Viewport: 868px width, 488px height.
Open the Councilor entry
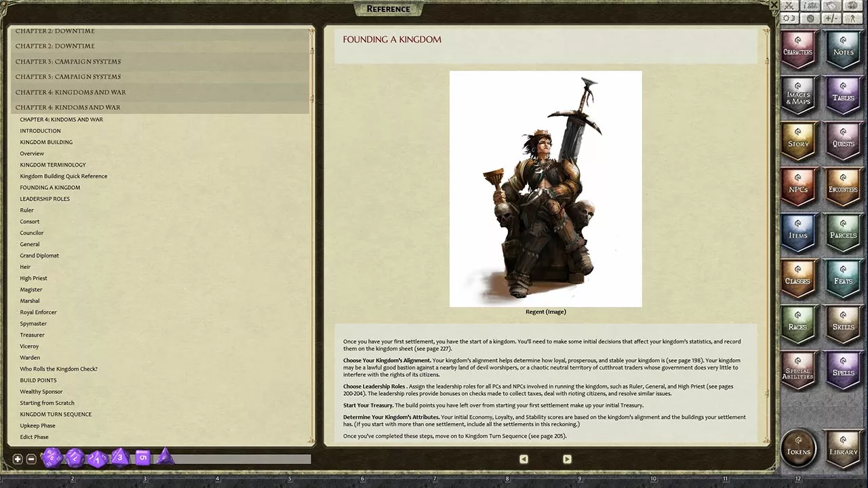(x=32, y=233)
